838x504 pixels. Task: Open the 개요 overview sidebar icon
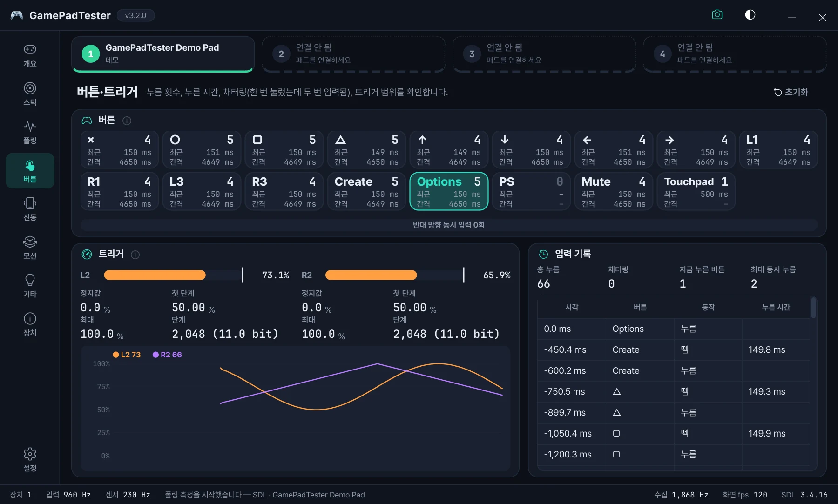click(30, 55)
